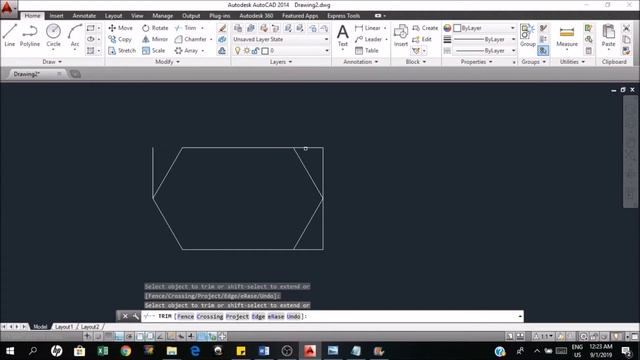
Task: Click the Rotate tool
Action: pyautogui.click(x=155, y=28)
